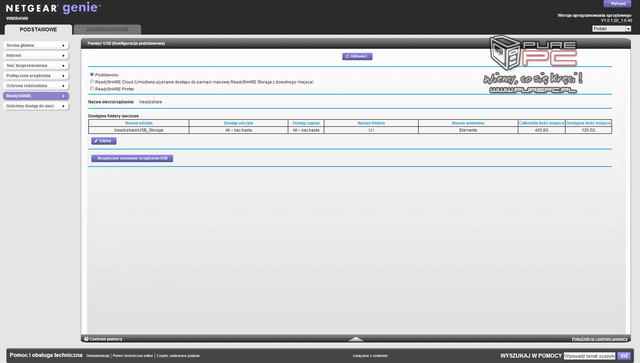Expand help panel with the up arrow
Image resolution: width=640 pixels, height=363 pixels.
pyautogui.click(x=356, y=339)
